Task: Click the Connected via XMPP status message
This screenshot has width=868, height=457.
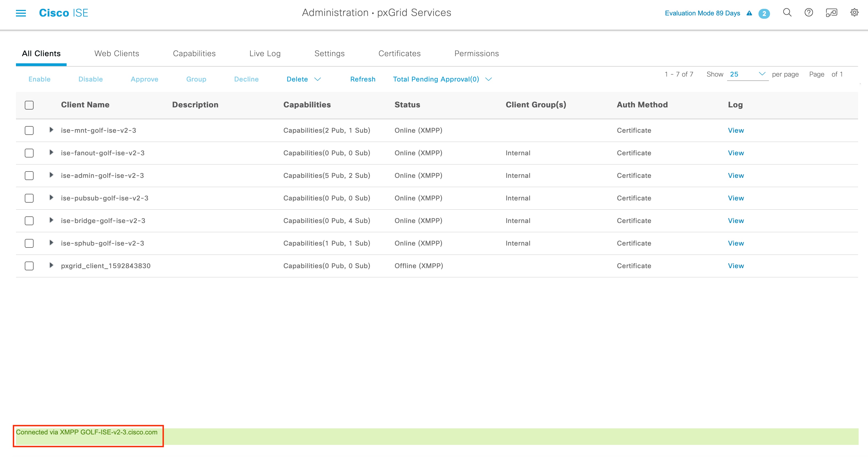Action: (87, 432)
